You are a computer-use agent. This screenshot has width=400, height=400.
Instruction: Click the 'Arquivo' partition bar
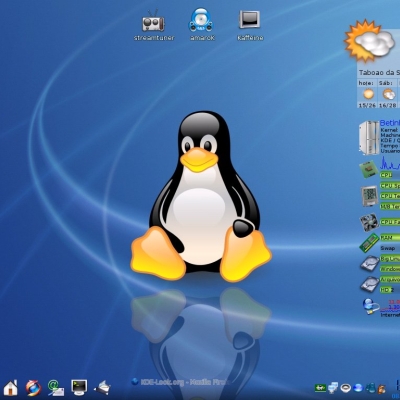390,279
